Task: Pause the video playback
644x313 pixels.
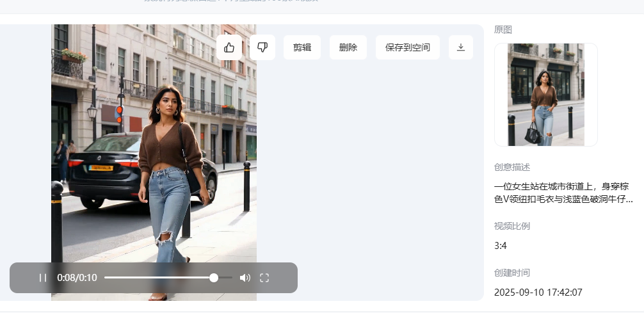Action: pos(43,278)
